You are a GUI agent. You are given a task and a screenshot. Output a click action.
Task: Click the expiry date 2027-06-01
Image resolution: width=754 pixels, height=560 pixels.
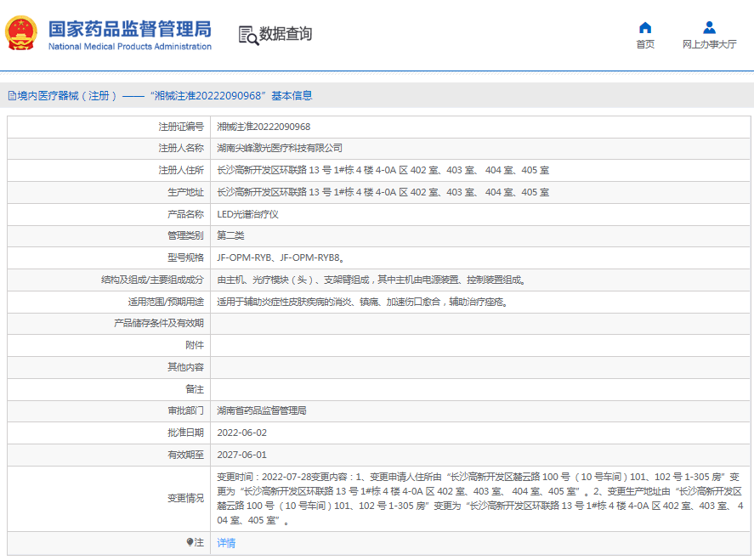click(x=241, y=455)
